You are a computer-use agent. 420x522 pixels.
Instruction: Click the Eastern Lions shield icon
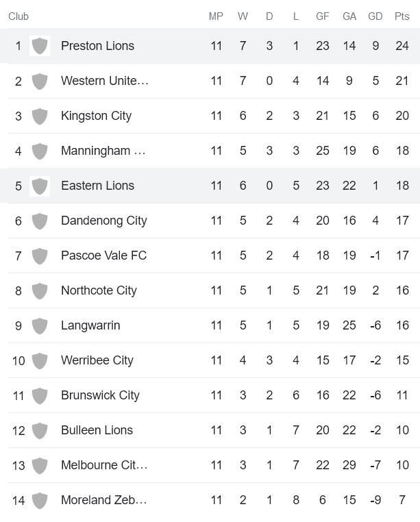40,186
